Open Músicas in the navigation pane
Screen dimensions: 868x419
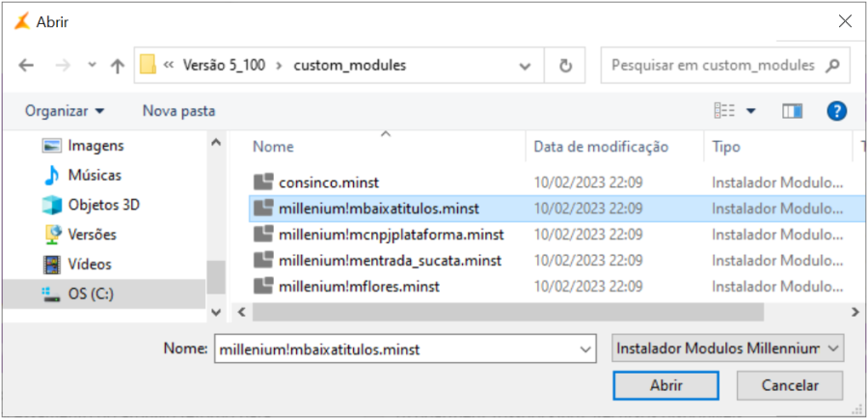95,176
